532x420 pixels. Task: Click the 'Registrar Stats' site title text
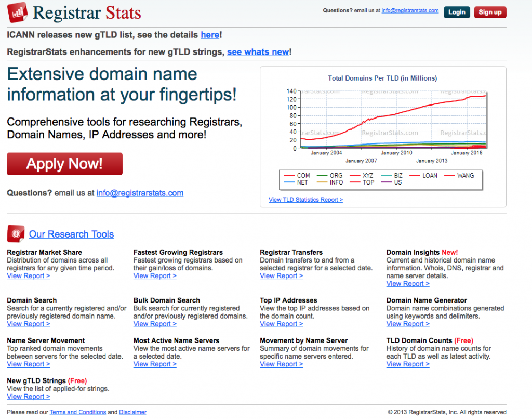87,13
